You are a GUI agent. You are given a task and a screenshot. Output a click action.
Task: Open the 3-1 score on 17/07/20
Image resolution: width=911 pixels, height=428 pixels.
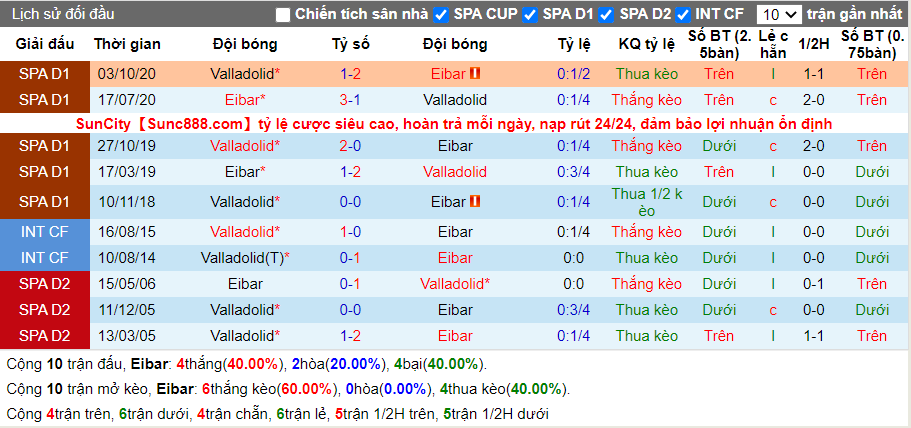tap(350, 100)
